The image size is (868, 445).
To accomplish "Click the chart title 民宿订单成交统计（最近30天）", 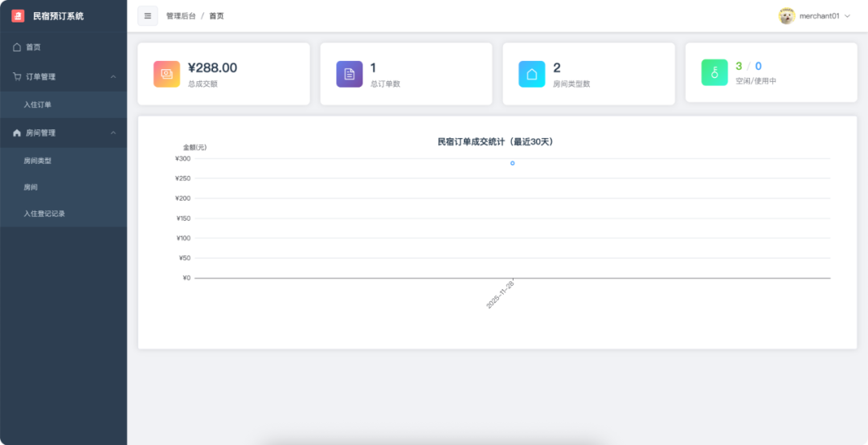I will coord(496,141).
